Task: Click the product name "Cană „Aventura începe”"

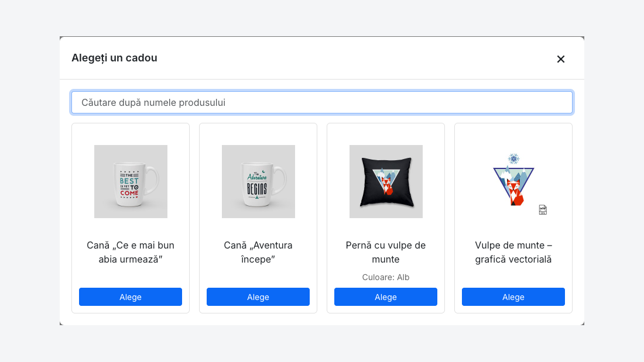Action: pos(258,252)
